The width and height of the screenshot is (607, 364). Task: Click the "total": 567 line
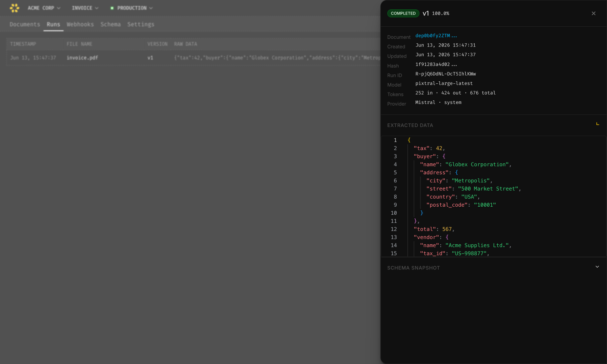[434, 229]
